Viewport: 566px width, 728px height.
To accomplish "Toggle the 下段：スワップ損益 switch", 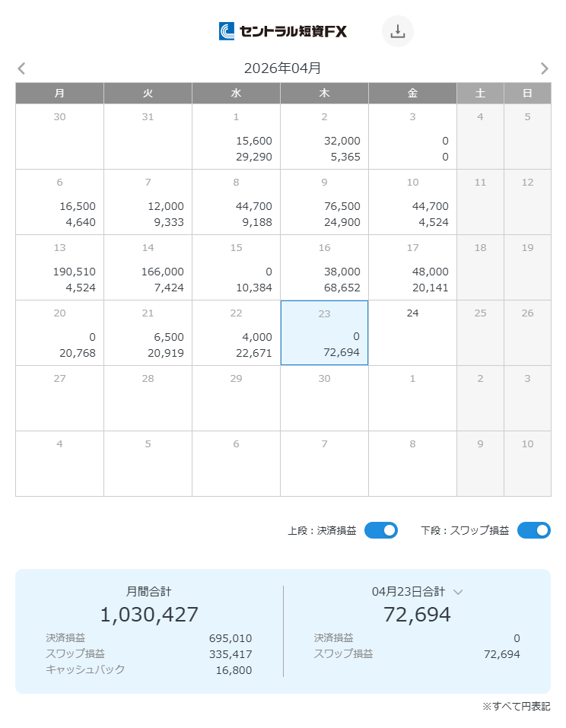I will click(x=533, y=530).
